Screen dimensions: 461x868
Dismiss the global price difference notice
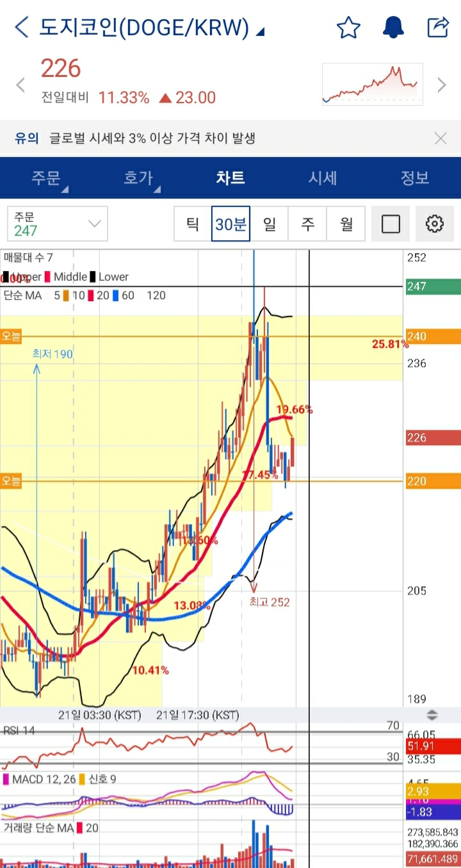coord(441,138)
